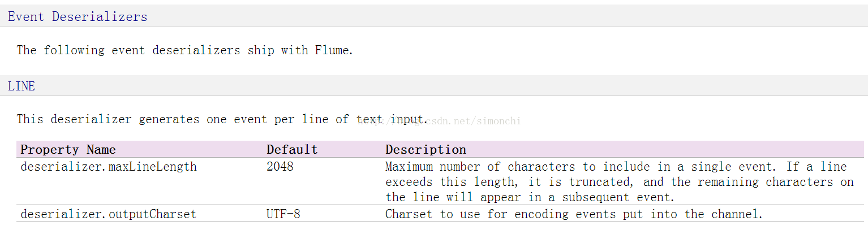
Task: Click the word Flume in intro sentence
Action: click(333, 50)
